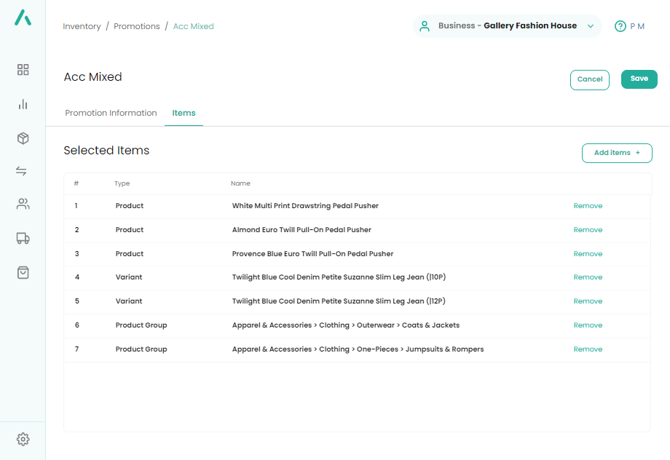Open the dashboard grid icon
Viewport: 670px width, 460px height.
point(23,70)
